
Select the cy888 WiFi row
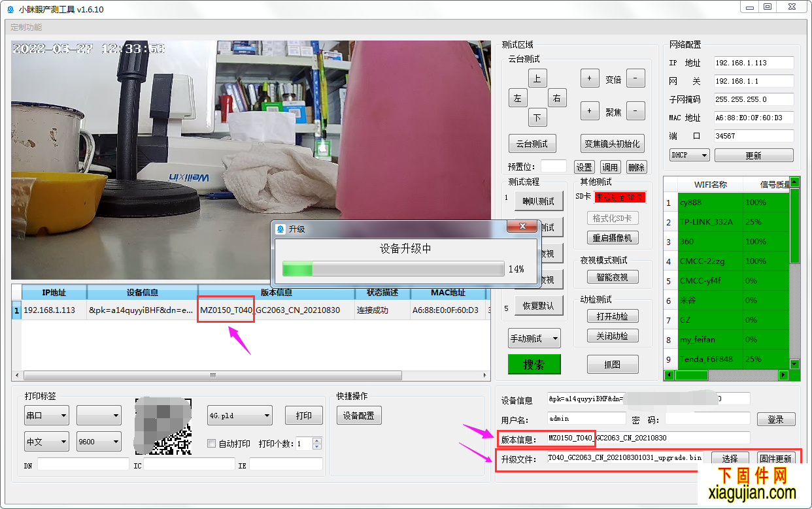(727, 203)
